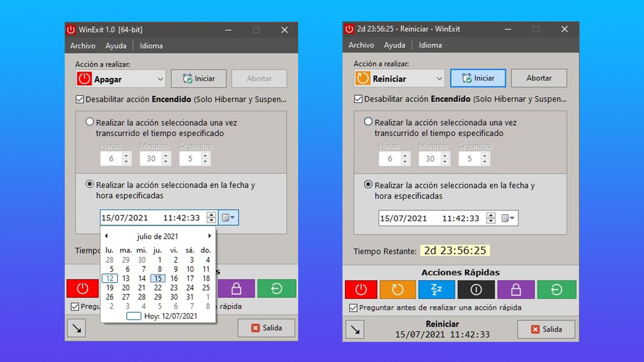The width and height of the screenshot is (644, 362).
Task: Select day 15 in July calendar
Action: click(158, 278)
